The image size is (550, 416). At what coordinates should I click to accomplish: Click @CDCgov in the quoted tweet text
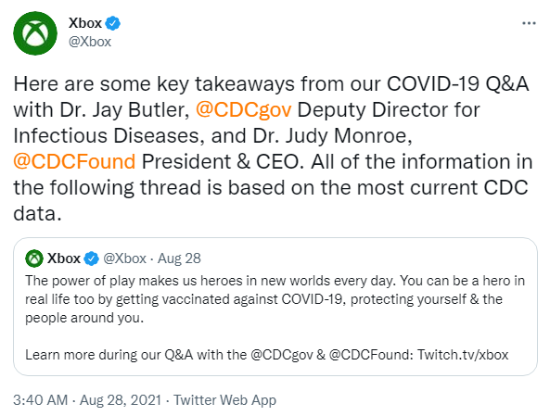pos(281,355)
